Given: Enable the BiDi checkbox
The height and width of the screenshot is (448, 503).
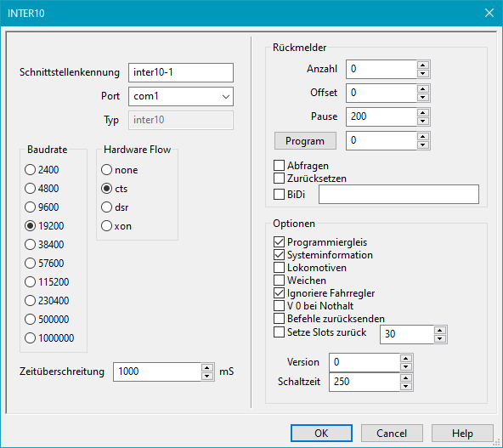Looking at the screenshot, I should (x=279, y=194).
